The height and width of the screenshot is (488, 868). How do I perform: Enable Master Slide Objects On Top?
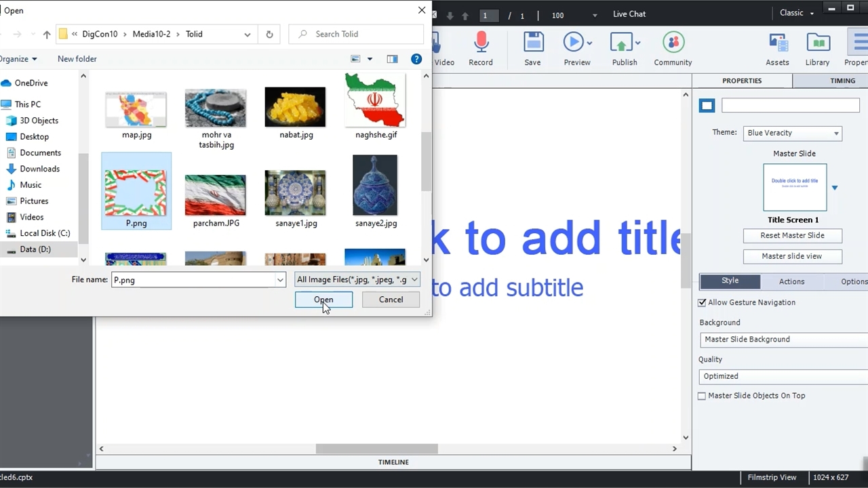703,396
